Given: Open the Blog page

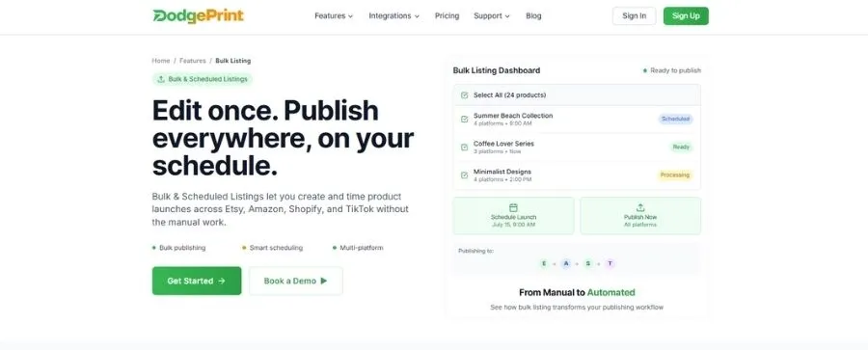Looking at the screenshot, I should 533,16.
